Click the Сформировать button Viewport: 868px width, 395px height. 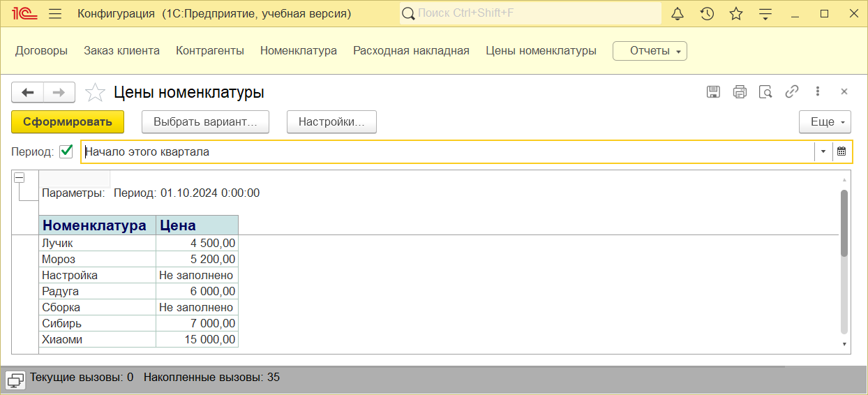[x=68, y=121]
